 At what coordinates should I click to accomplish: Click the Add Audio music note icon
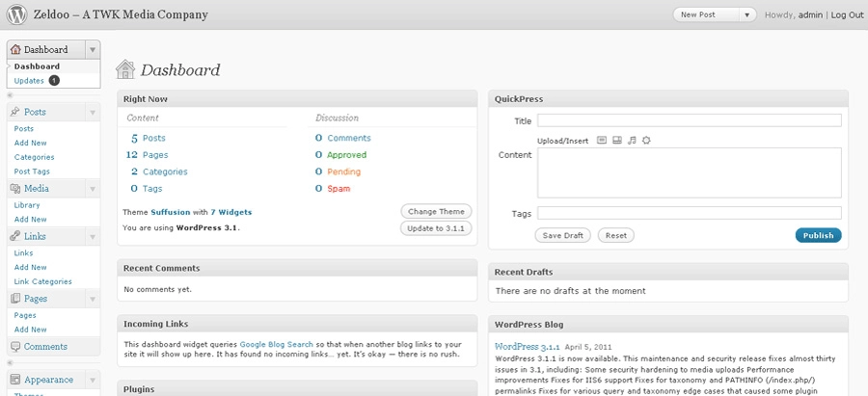[x=632, y=141]
